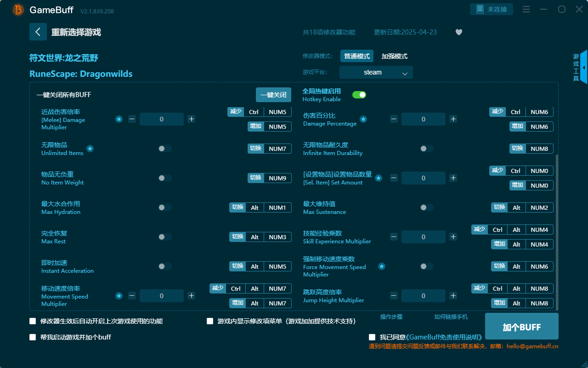Check the 我已同意 agreement checkbox
588x368 pixels.
click(x=371, y=337)
